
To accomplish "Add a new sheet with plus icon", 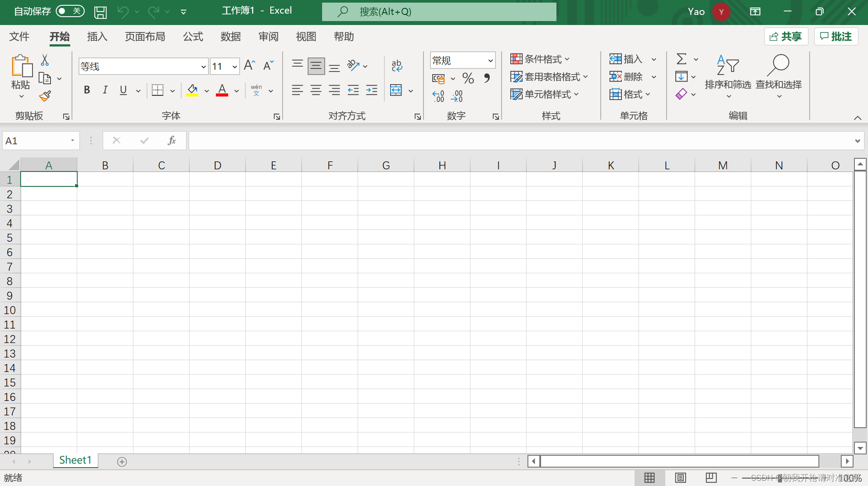I will point(122,461).
